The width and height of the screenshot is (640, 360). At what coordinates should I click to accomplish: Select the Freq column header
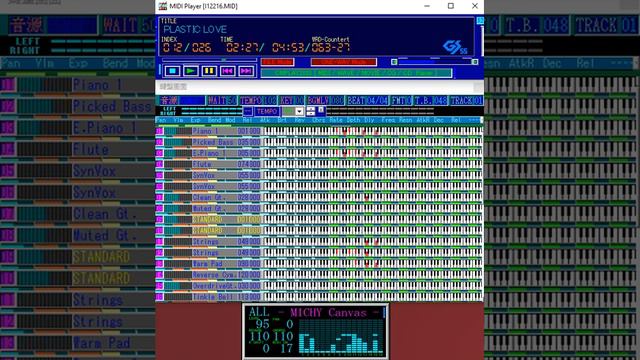[388, 120]
